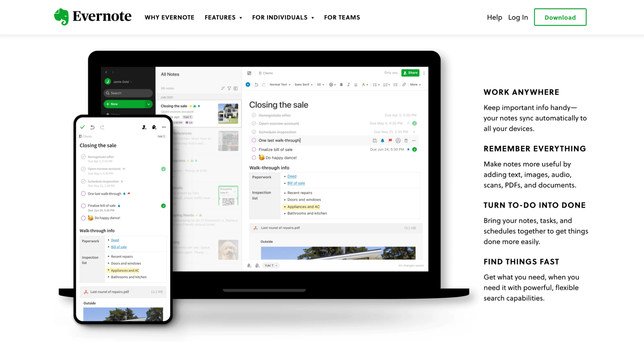This screenshot has height=354, width=644.
Task: Click the Redo icon in toolbar
Action: coord(263,84)
